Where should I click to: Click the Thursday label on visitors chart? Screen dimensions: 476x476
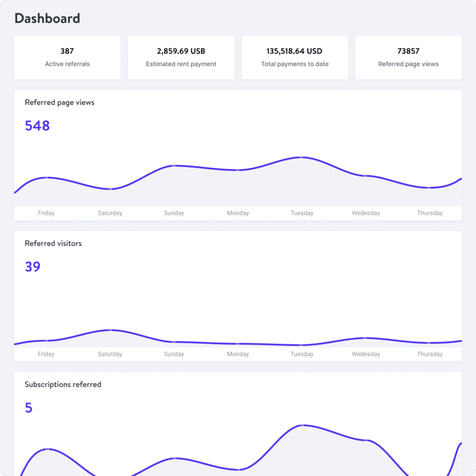pyautogui.click(x=430, y=354)
